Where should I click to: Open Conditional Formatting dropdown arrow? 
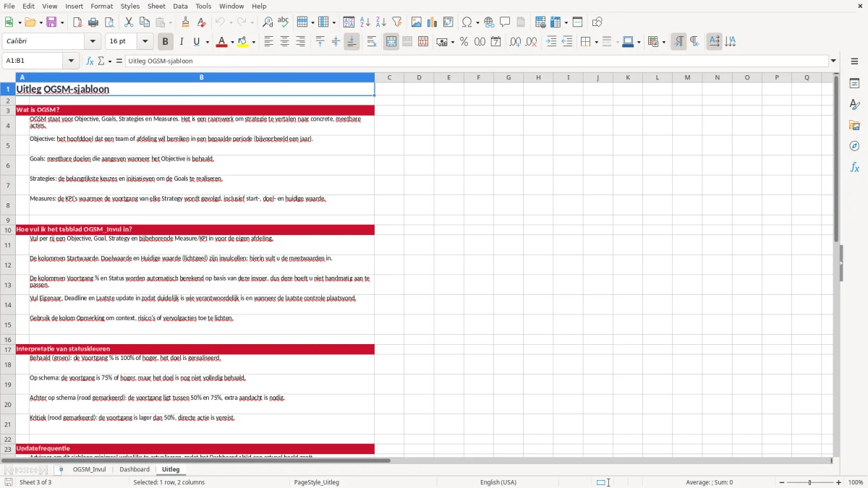[x=663, y=42]
